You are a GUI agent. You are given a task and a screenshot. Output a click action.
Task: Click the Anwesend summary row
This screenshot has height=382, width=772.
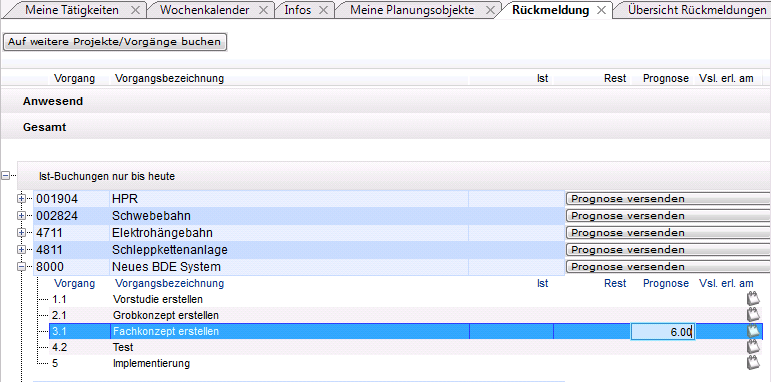tap(386, 101)
